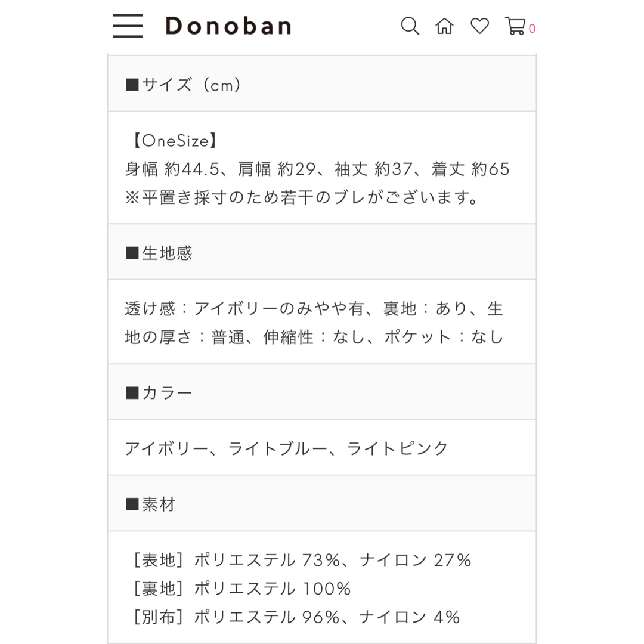Screen dimensions: 644x644
Task: Select the 生地感 section header
Action: (x=322, y=252)
